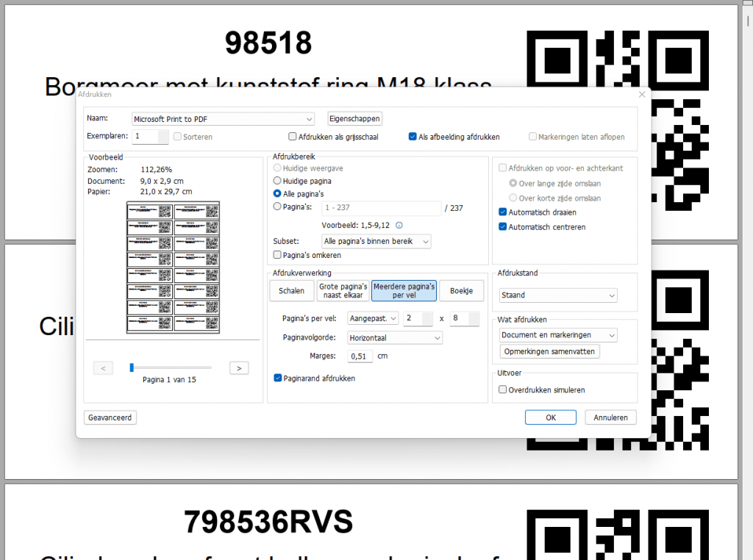The width and height of the screenshot is (753, 560).
Task: Click the Marges field showing 0,51
Action: [360, 356]
